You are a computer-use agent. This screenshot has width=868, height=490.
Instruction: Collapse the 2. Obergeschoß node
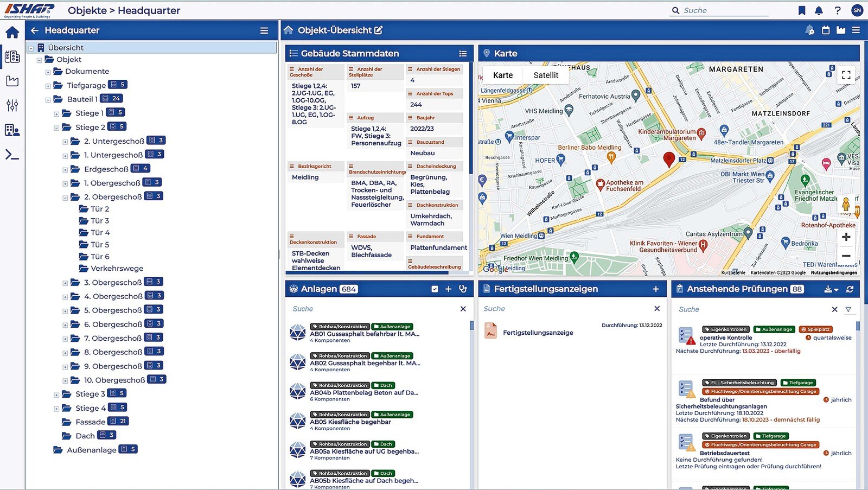click(x=65, y=198)
